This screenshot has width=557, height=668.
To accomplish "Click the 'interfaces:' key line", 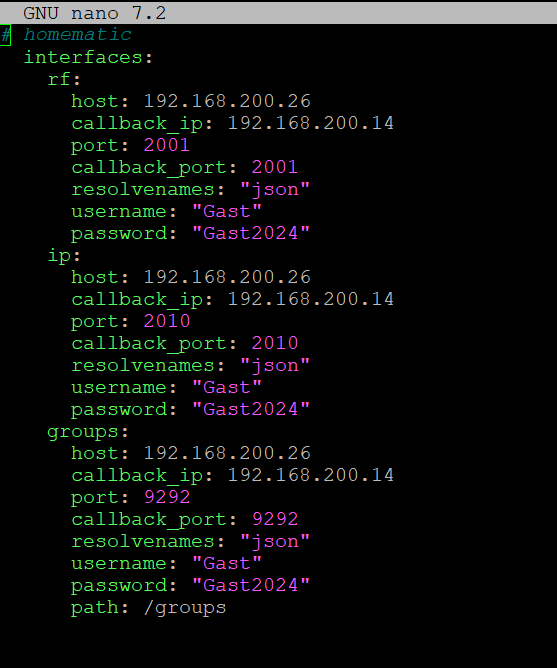I will pos(88,57).
